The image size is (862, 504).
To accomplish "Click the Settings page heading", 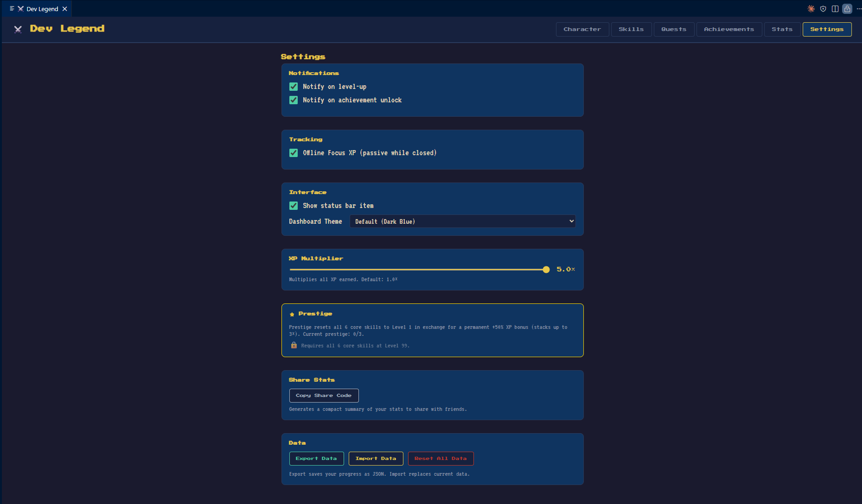I will [303, 57].
